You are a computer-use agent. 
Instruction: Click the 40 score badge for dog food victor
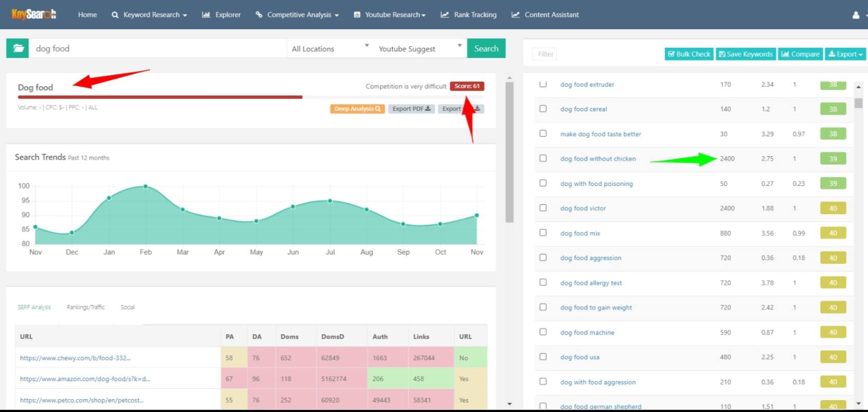click(833, 209)
